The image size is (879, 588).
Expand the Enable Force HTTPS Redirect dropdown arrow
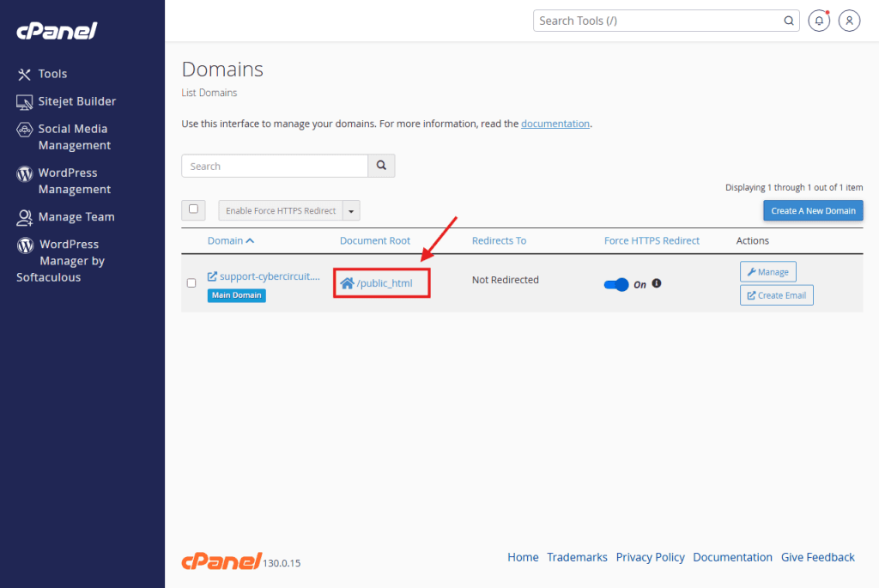click(x=351, y=211)
